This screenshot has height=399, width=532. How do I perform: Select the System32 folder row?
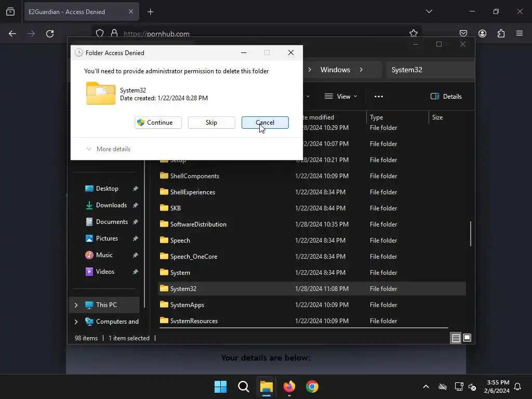(312, 289)
